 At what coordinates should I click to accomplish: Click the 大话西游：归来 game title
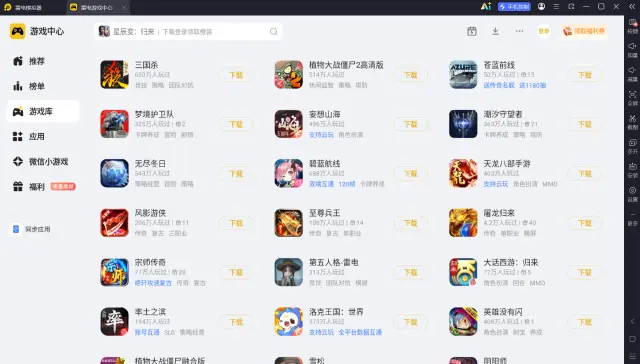pyautogui.click(x=511, y=262)
